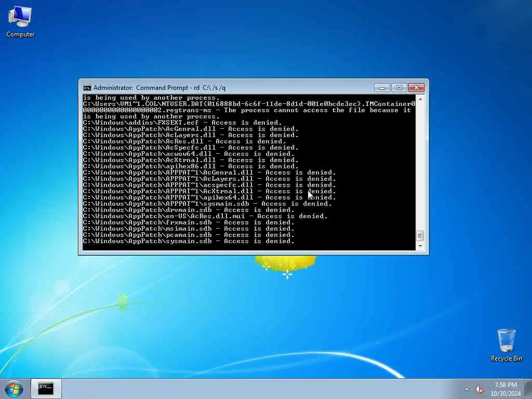Maximize the Command Prompt window
Image resolution: width=532 pixels, height=399 pixels.
pyautogui.click(x=399, y=88)
